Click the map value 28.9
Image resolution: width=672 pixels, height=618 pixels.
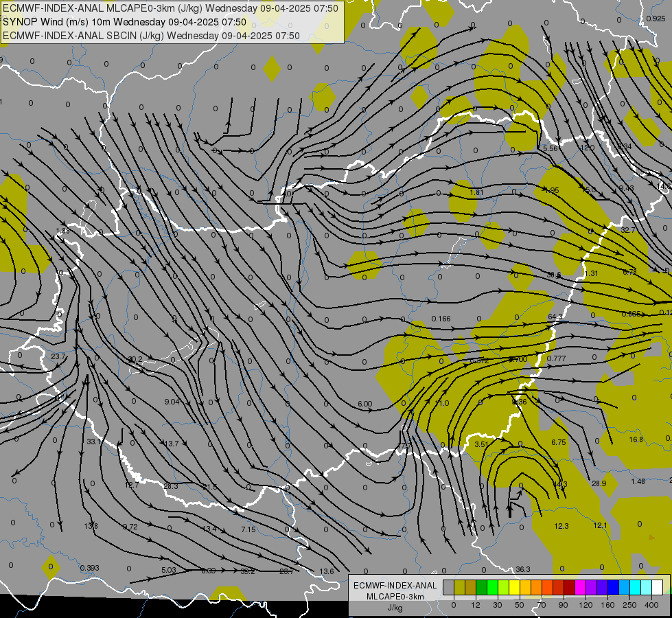pos(599,483)
